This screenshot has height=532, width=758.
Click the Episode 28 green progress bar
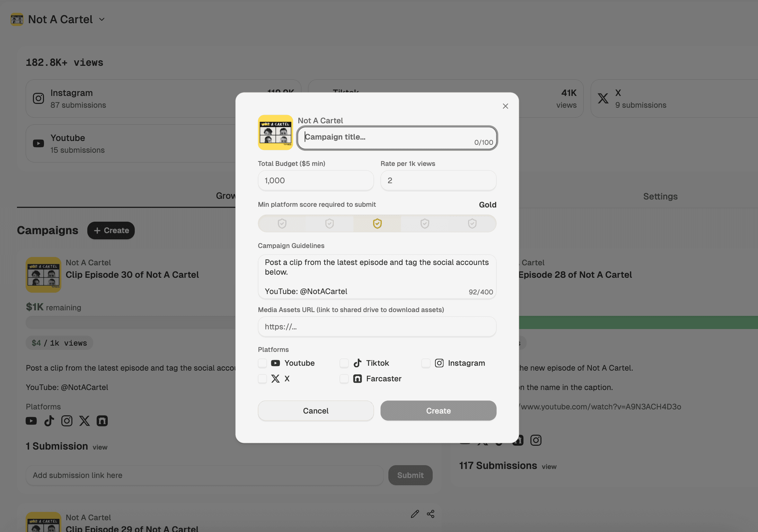[638, 322]
